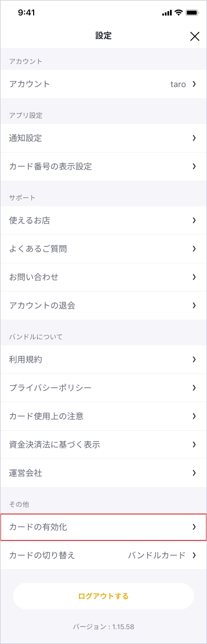Open 利用規約
207x644 pixels.
(x=103, y=360)
